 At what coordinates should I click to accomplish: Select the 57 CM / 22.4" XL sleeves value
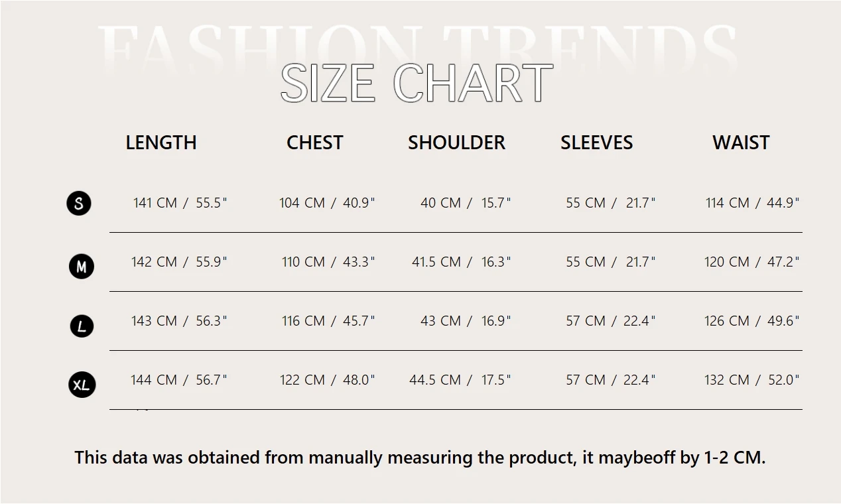pyautogui.click(x=610, y=380)
